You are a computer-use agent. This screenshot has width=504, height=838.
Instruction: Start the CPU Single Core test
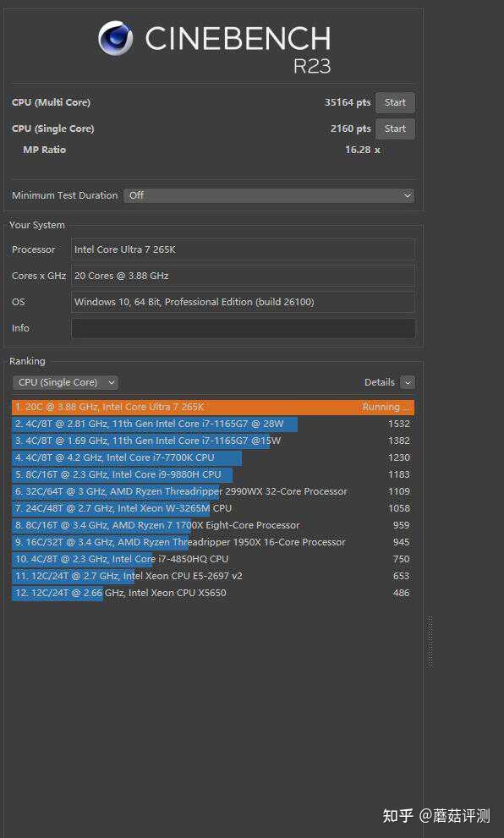395,129
